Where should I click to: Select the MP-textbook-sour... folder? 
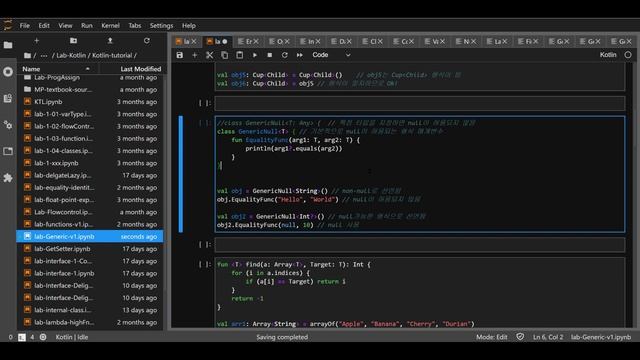pos(90,89)
